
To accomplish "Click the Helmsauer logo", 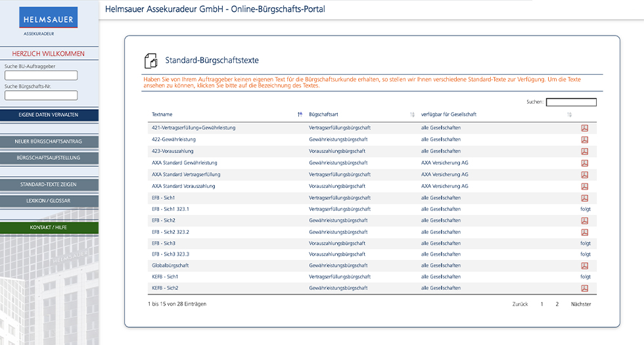I will click(x=48, y=18).
